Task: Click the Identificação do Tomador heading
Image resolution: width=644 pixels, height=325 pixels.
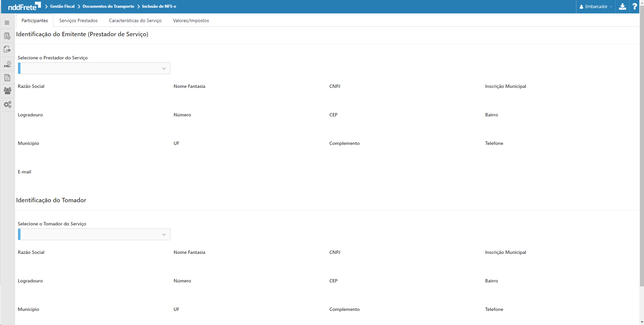Action: pos(51,200)
